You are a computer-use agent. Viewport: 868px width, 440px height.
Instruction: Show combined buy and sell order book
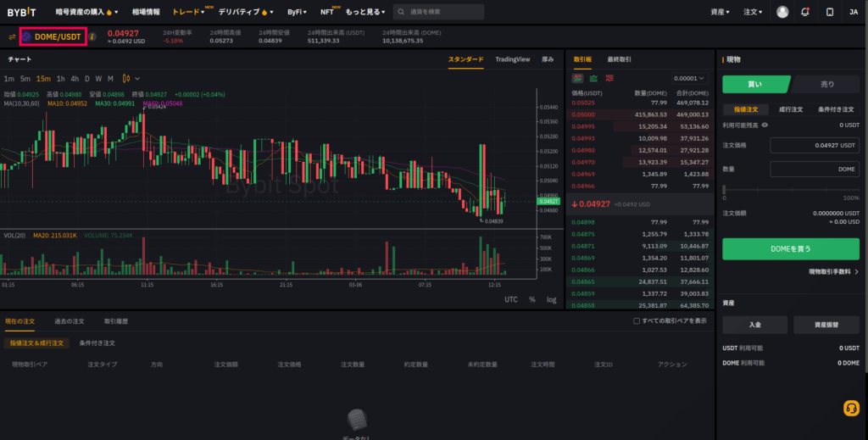click(577, 78)
